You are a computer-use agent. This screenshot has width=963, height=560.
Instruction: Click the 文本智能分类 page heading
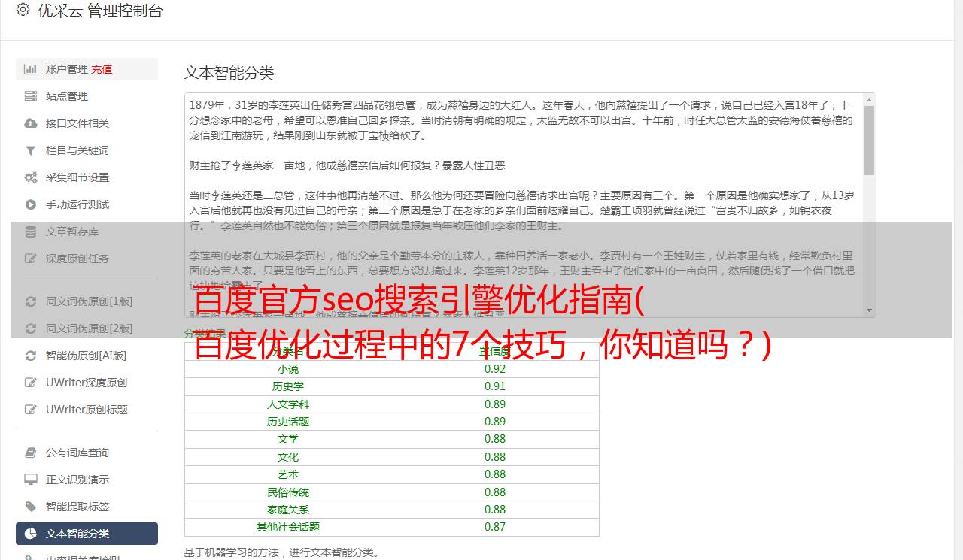[229, 73]
